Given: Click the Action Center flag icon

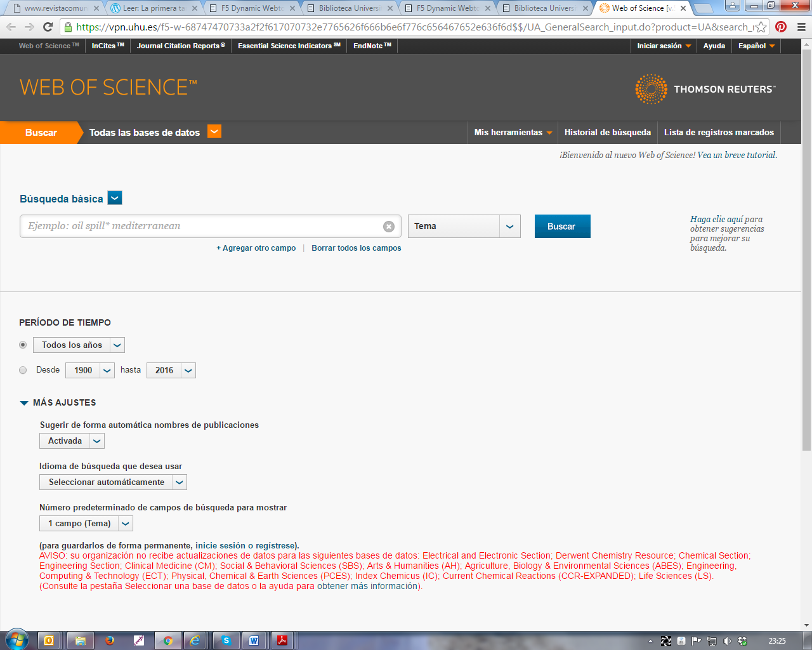Looking at the screenshot, I should pyautogui.click(x=697, y=641).
